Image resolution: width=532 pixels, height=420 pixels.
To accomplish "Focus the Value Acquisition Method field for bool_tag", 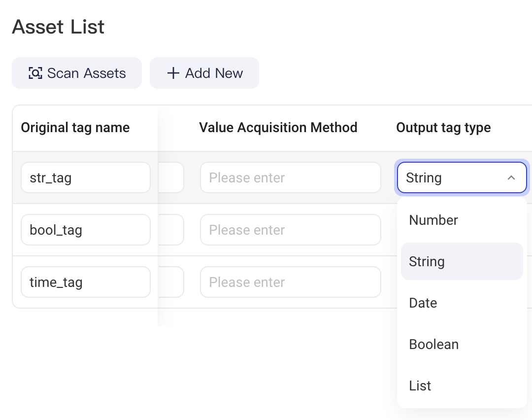I will (291, 230).
